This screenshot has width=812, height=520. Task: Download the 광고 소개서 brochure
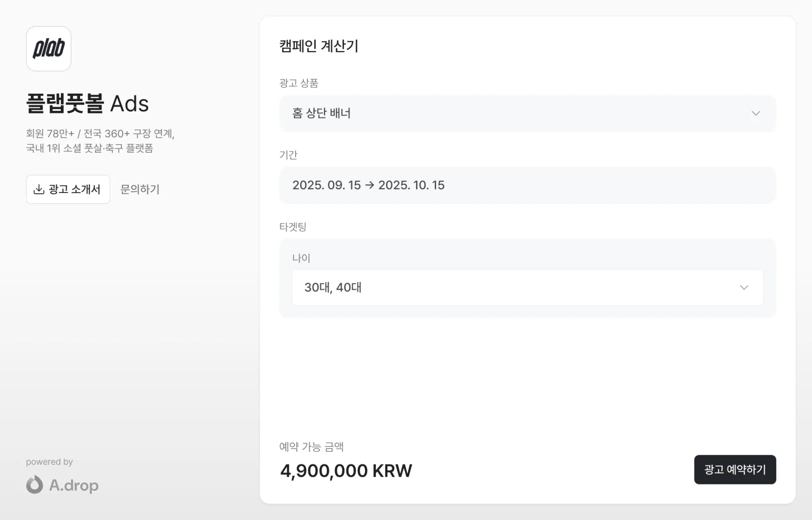tap(68, 189)
